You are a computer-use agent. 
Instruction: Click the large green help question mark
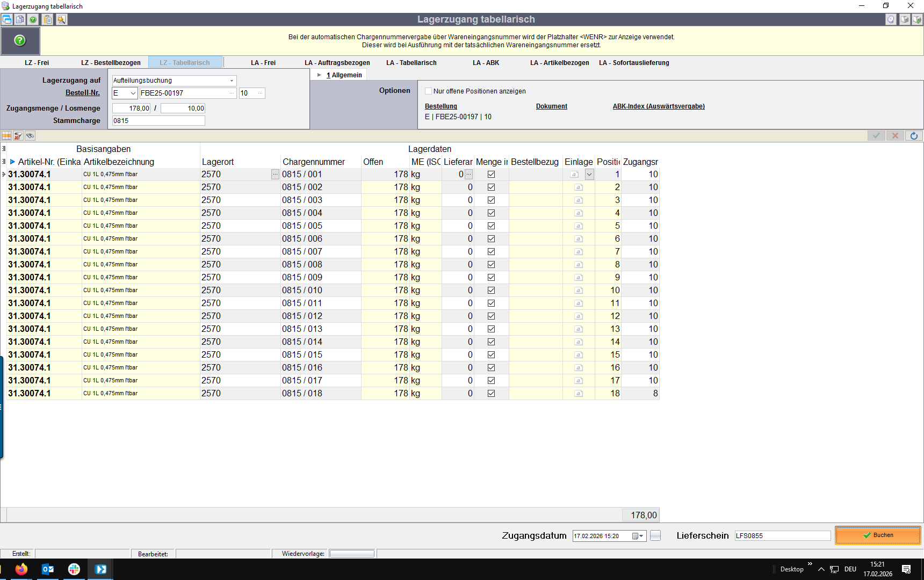20,41
